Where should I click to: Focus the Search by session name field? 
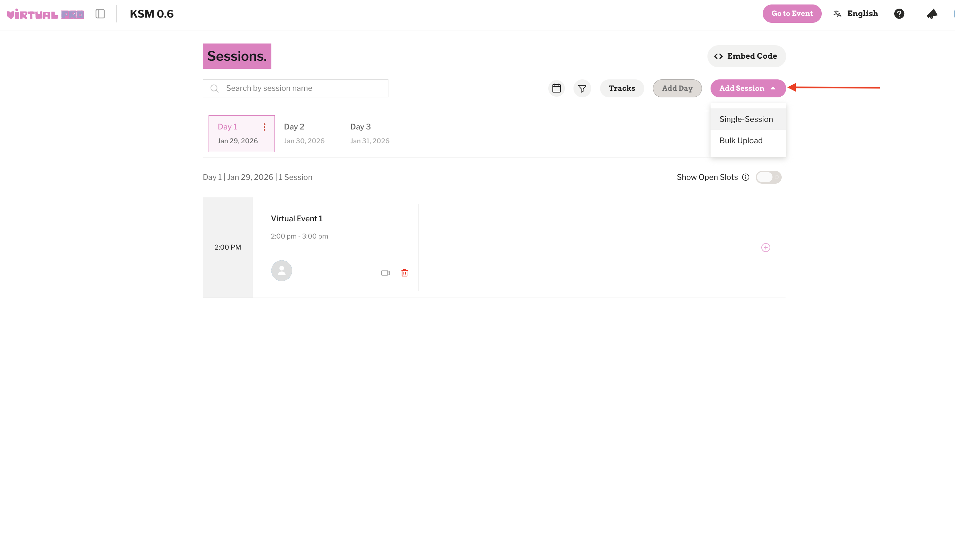(295, 88)
